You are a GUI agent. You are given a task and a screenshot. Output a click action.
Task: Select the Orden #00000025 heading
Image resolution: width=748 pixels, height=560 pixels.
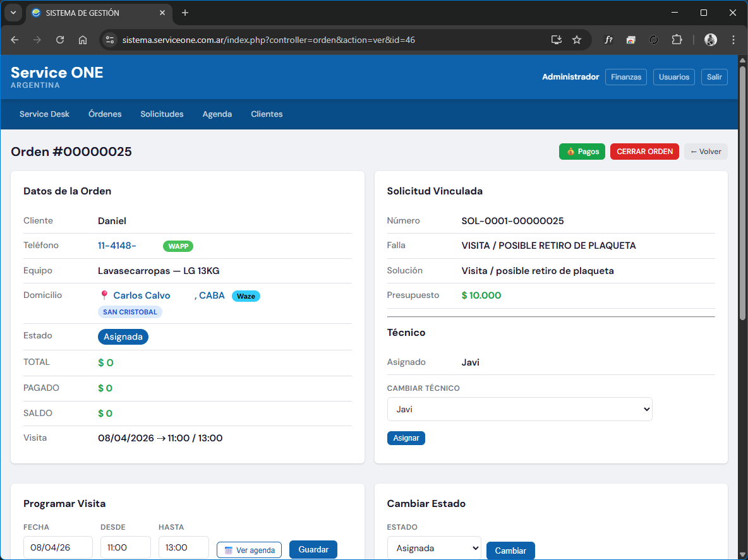[x=71, y=152]
